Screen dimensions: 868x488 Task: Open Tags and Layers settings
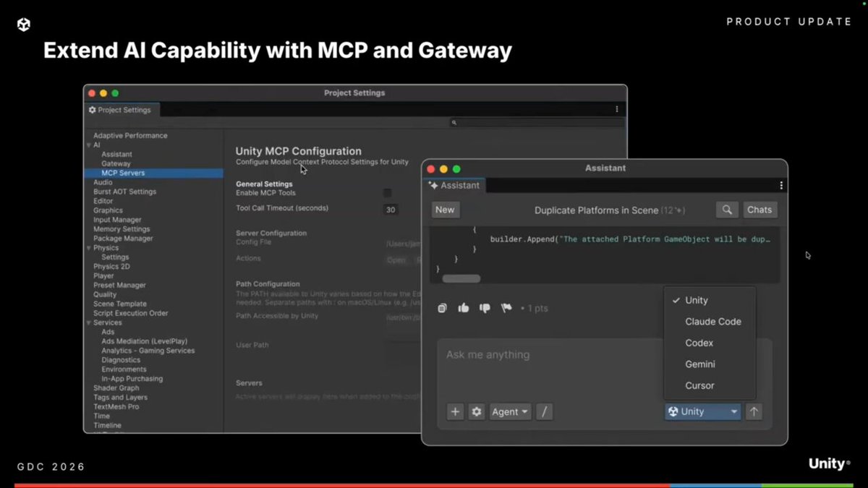coord(120,398)
